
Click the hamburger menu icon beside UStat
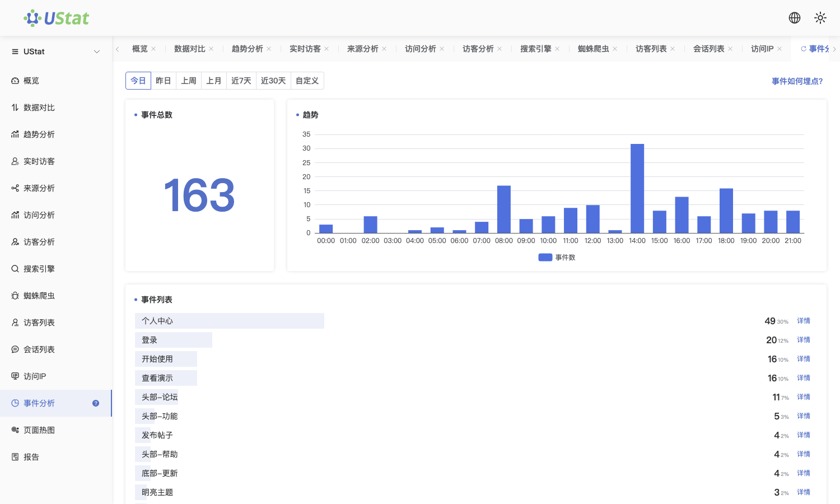click(15, 52)
